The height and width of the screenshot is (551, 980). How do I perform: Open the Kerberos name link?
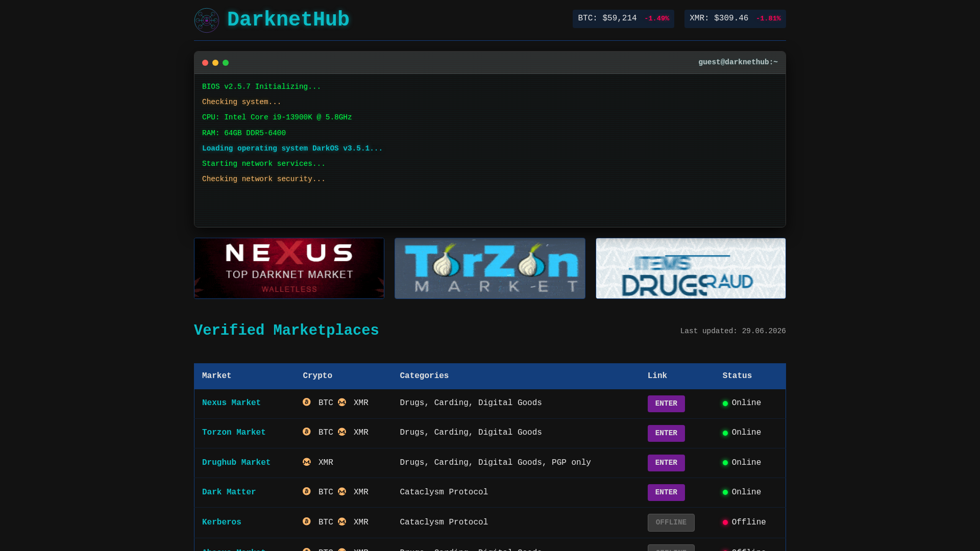[x=222, y=522]
